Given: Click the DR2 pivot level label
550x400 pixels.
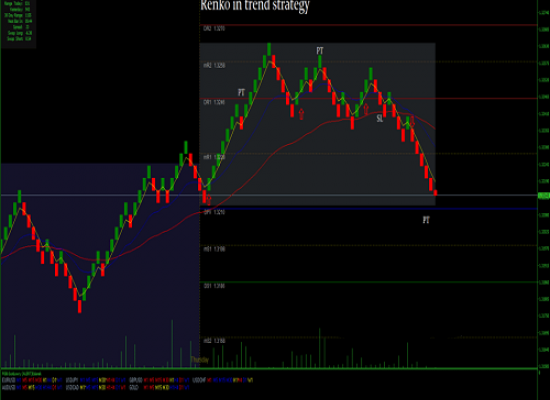Looking at the screenshot, I should pyautogui.click(x=214, y=29).
